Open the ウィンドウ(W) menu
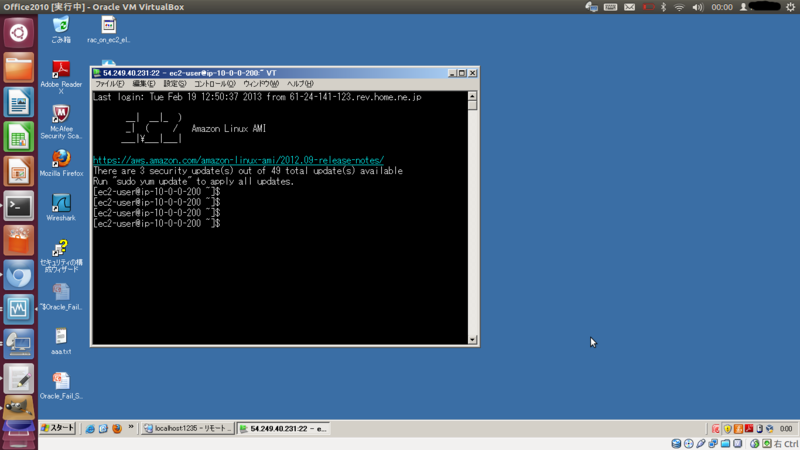800x450 pixels. [x=261, y=84]
